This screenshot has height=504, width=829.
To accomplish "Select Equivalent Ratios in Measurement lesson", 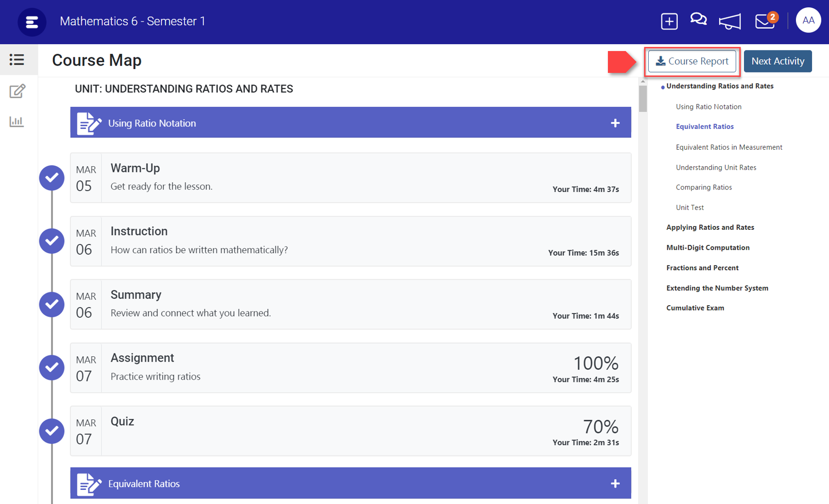I will click(x=729, y=147).
